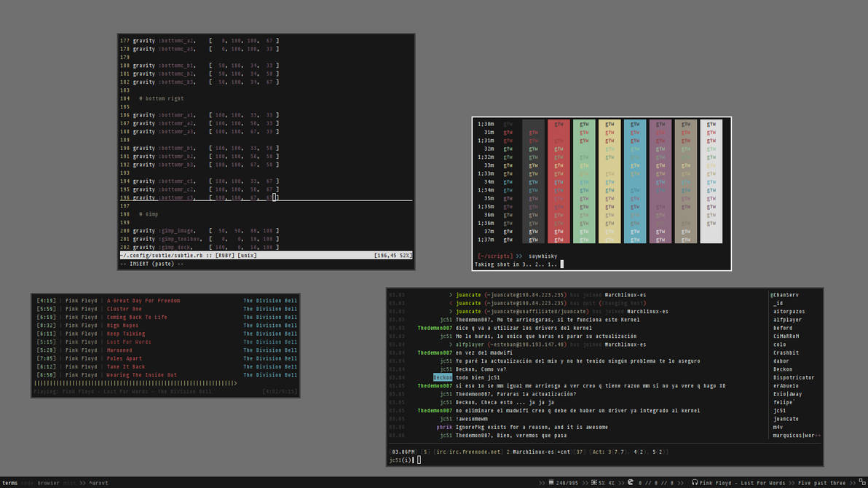The width and height of the screenshot is (868, 488).
Task: Click the Pacman updates icon in the panel
Action: (x=631, y=482)
